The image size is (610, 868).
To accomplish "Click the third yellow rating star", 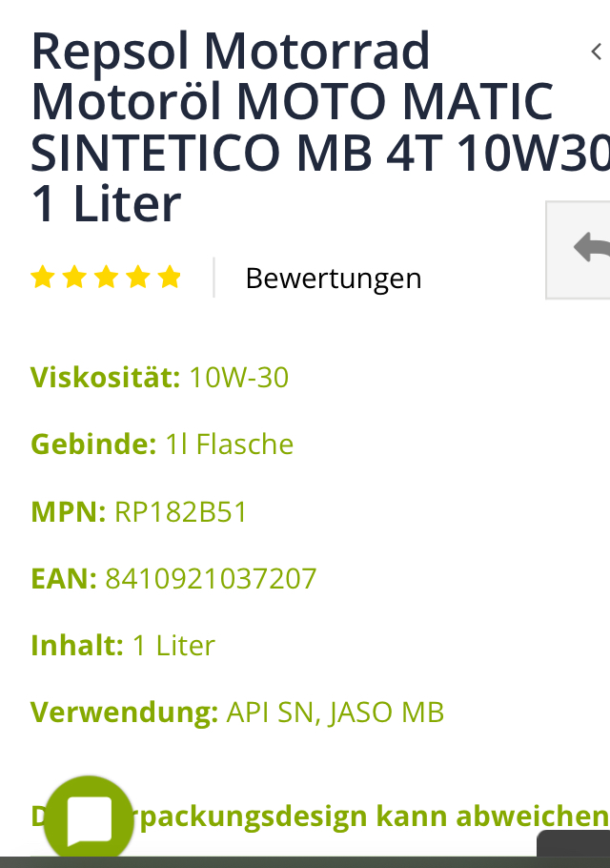I will pos(106,278).
